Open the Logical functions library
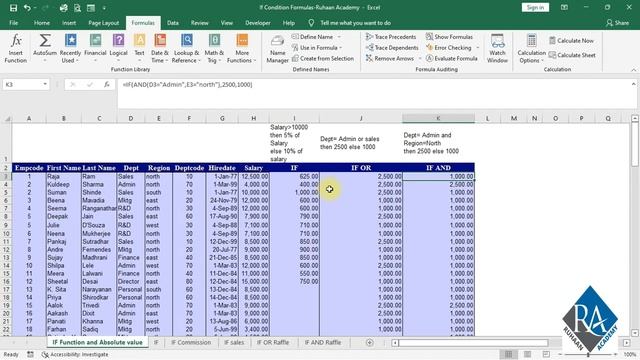Image resolution: width=640 pixels, height=360 pixels. 118,49
